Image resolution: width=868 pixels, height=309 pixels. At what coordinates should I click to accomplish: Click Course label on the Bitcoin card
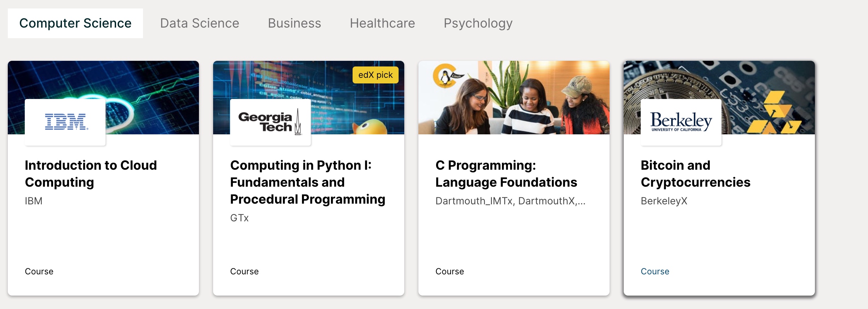coord(655,272)
